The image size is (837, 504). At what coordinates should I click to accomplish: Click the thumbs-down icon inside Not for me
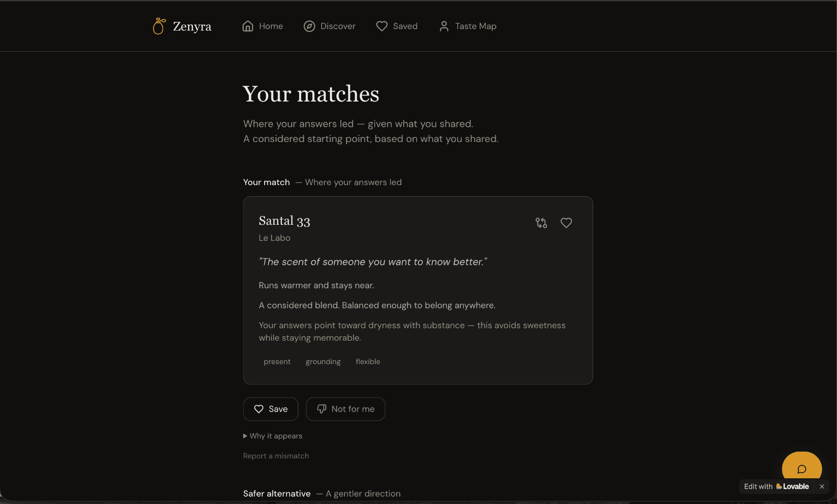(321, 409)
